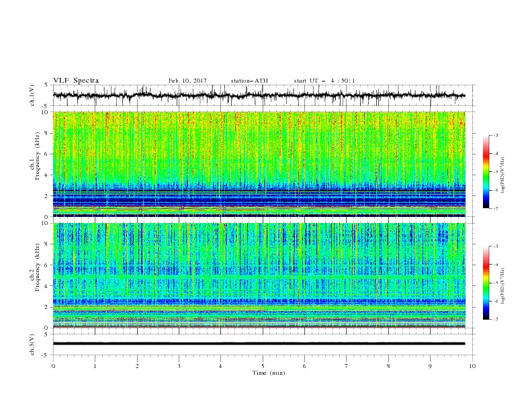Click the ch.2 color bar log(PSD) label
The width and height of the screenshot is (532, 411).
click(502, 286)
